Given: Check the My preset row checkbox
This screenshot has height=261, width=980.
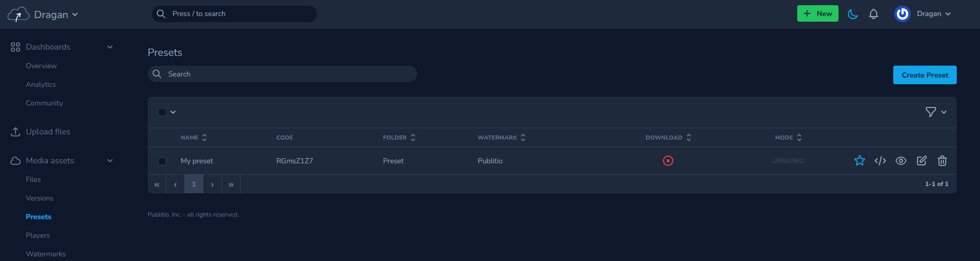Looking at the screenshot, I should [x=162, y=161].
